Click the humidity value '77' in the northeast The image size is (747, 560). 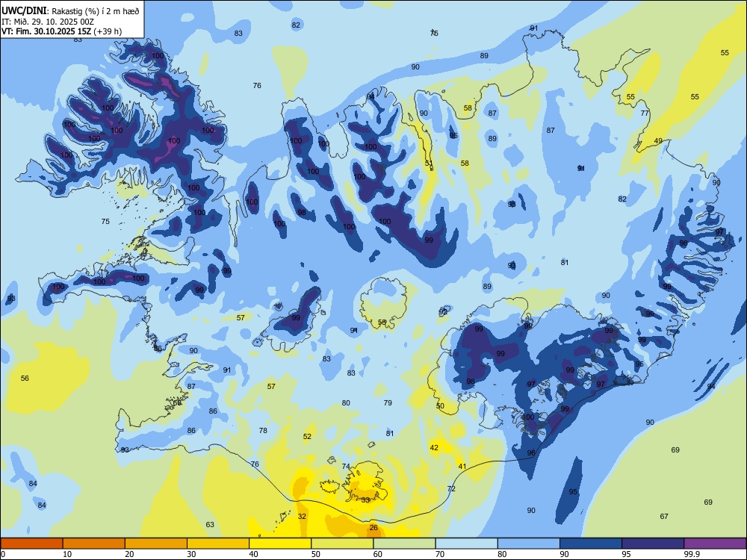[645, 113]
